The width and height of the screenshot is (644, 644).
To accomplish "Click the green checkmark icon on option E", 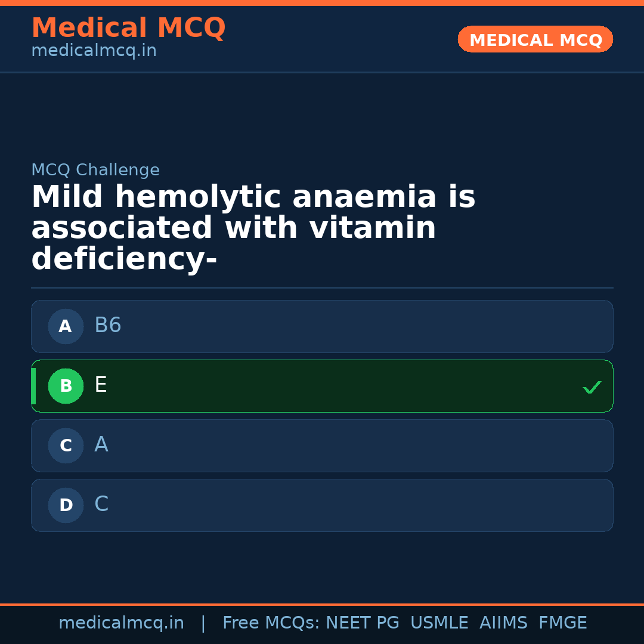I will click(592, 386).
